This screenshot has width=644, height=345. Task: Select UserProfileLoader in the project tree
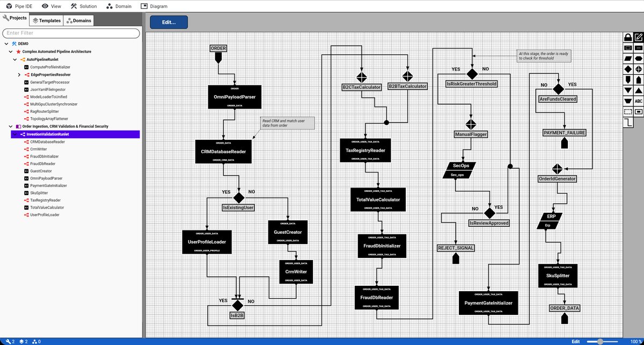45,215
